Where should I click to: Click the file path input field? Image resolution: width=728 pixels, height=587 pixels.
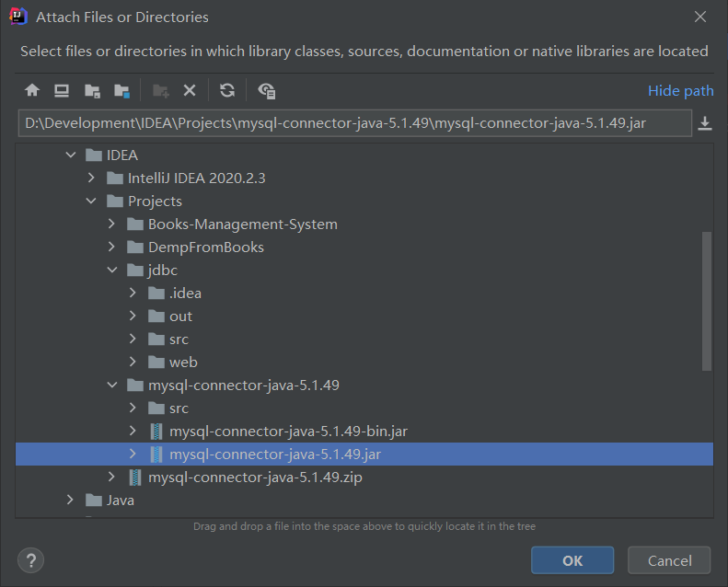coord(355,123)
